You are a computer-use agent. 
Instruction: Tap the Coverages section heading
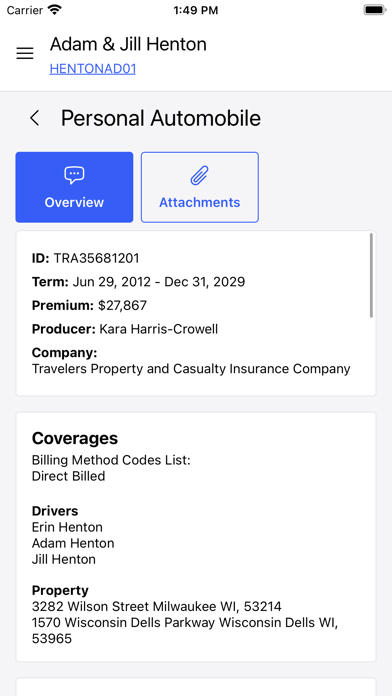pyautogui.click(x=75, y=438)
